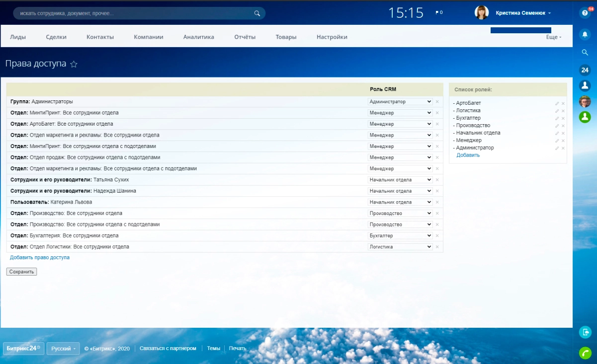The image size is (597, 364).
Task: Remove the Группа: Администраторы access row
Action: [x=437, y=102]
